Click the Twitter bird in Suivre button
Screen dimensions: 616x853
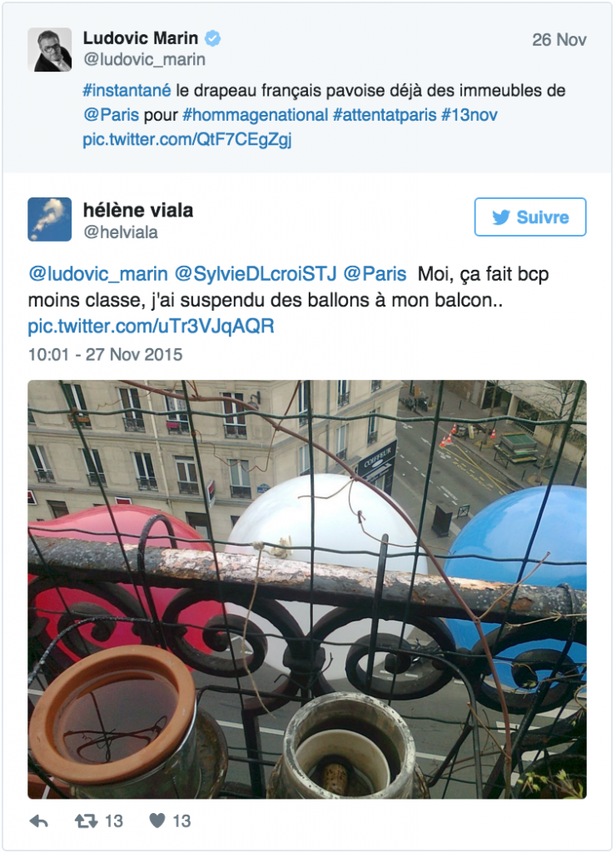(501, 217)
